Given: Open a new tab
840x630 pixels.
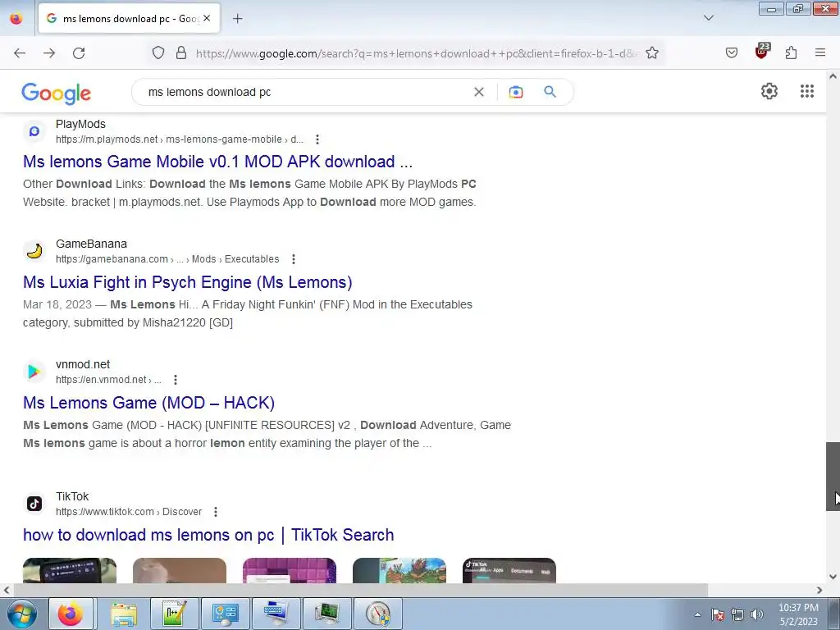Looking at the screenshot, I should tap(238, 19).
